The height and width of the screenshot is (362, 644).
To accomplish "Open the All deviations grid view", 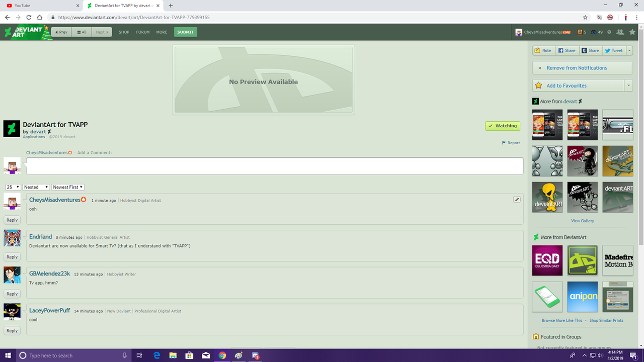I will 82,32.
